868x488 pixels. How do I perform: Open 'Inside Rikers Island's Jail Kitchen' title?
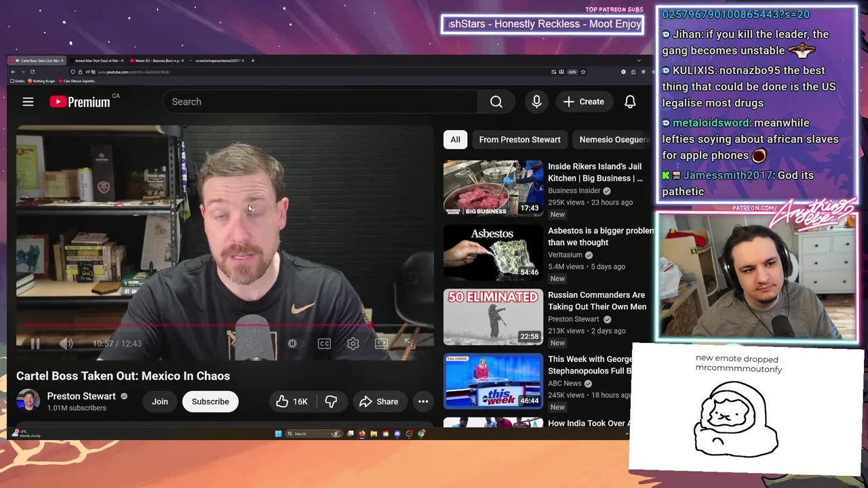[595, 172]
